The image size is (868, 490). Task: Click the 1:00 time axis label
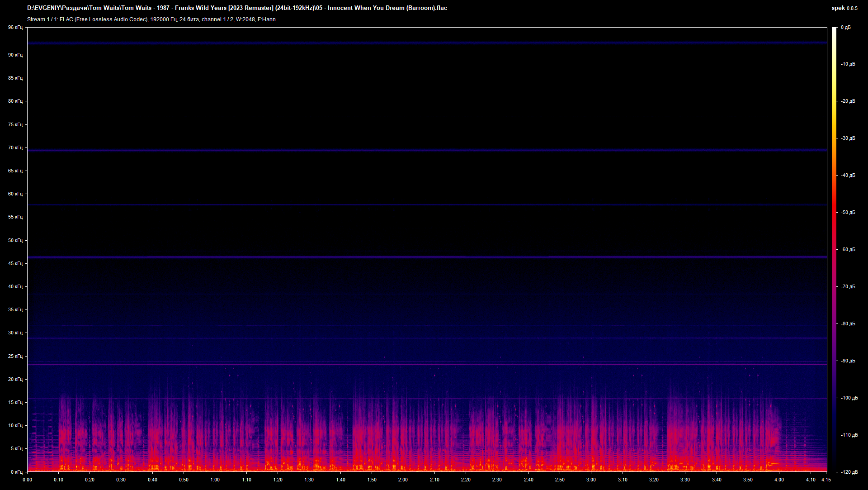[215, 480]
